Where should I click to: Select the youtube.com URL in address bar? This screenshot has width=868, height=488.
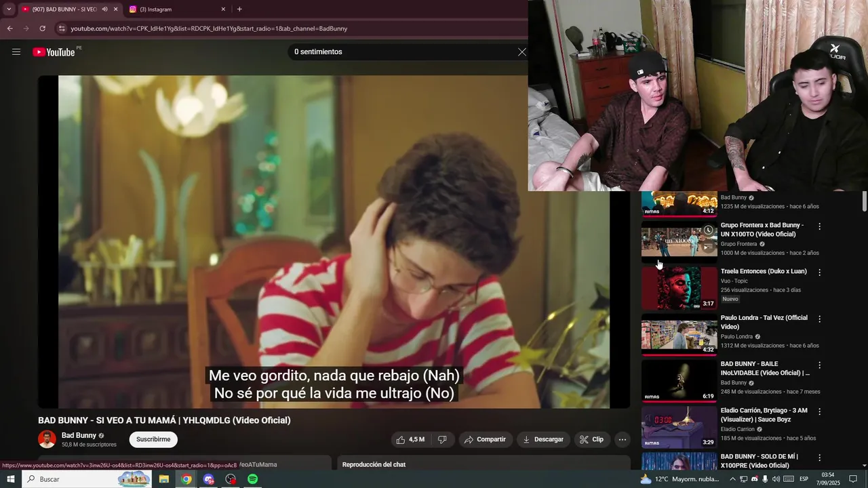pyautogui.click(x=209, y=28)
